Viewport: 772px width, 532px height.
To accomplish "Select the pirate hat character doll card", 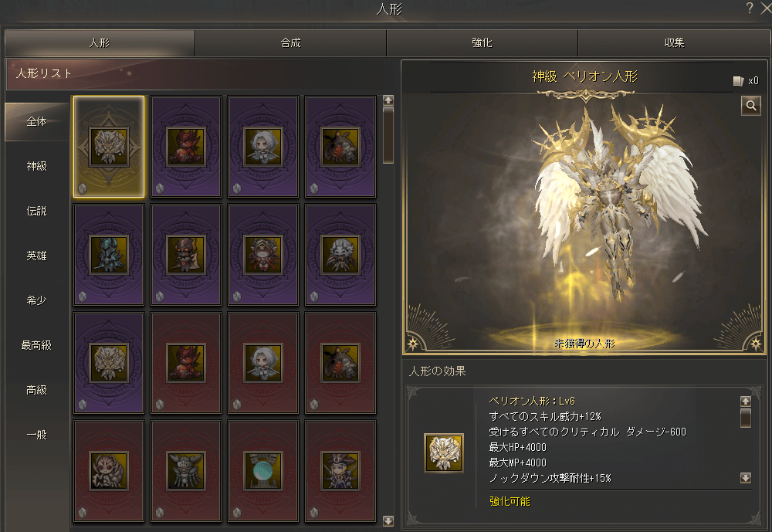I will tap(340, 471).
